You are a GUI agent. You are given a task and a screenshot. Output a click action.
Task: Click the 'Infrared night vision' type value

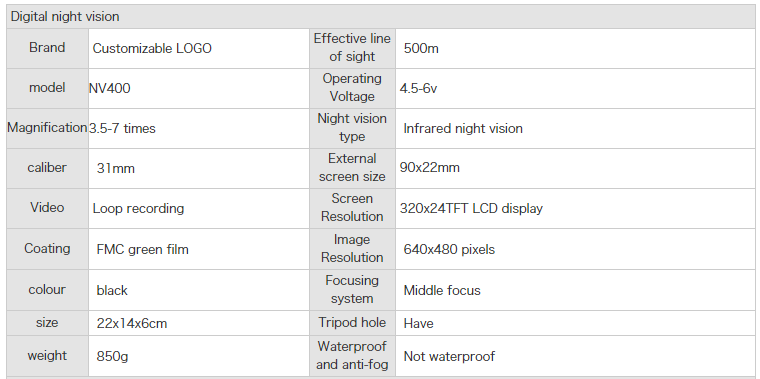[463, 129]
